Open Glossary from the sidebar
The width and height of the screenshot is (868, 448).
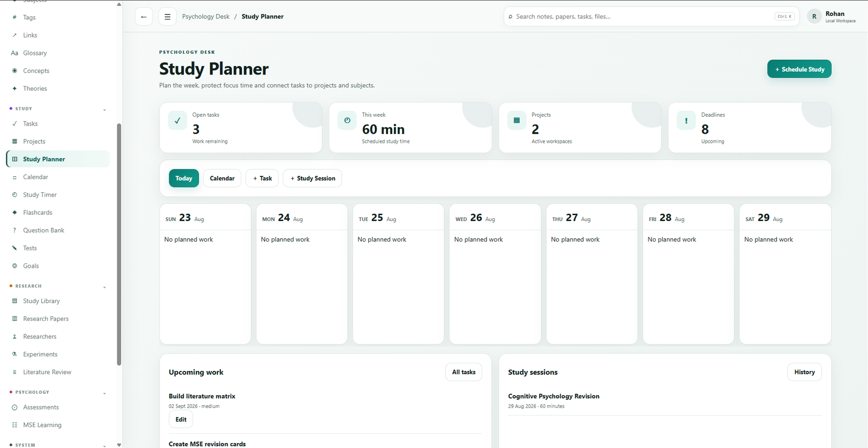tap(58, 53)
